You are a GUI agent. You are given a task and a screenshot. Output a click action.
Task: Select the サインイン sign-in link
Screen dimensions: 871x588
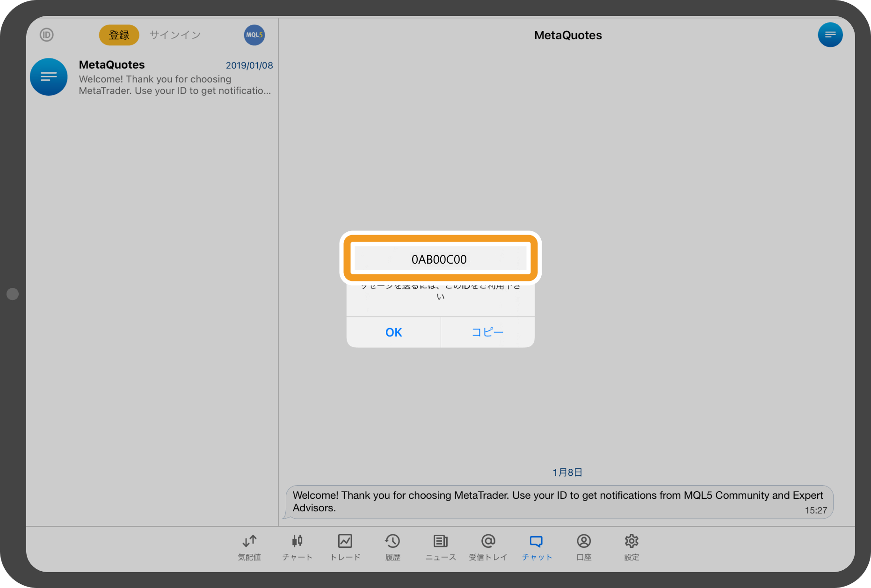[x=175, y=35]
